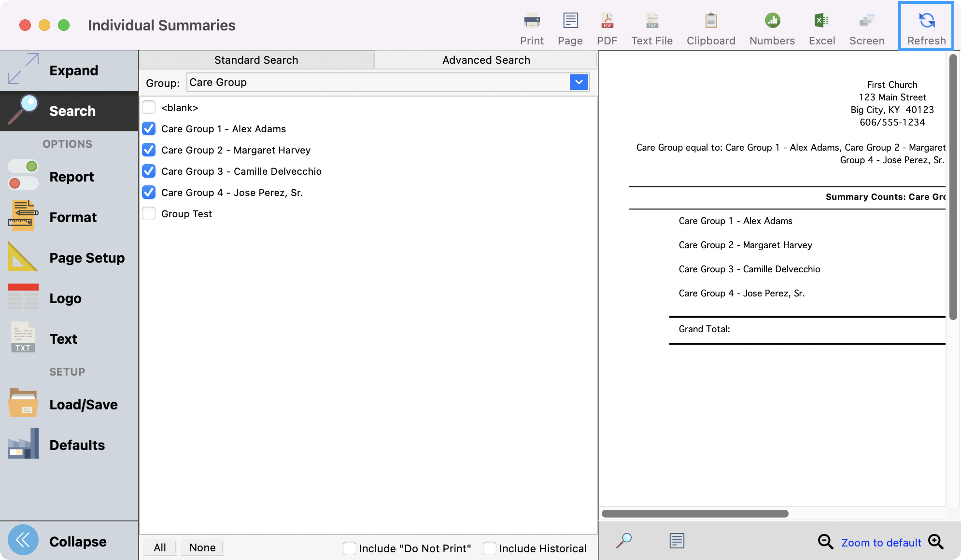Export report to Excel
Screen dimensions: 961x560
point(821,27)
